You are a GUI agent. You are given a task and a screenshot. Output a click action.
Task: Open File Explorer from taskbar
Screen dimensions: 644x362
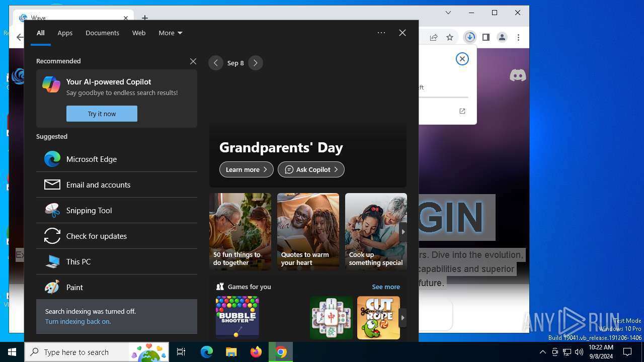click(x=231, y=352)
